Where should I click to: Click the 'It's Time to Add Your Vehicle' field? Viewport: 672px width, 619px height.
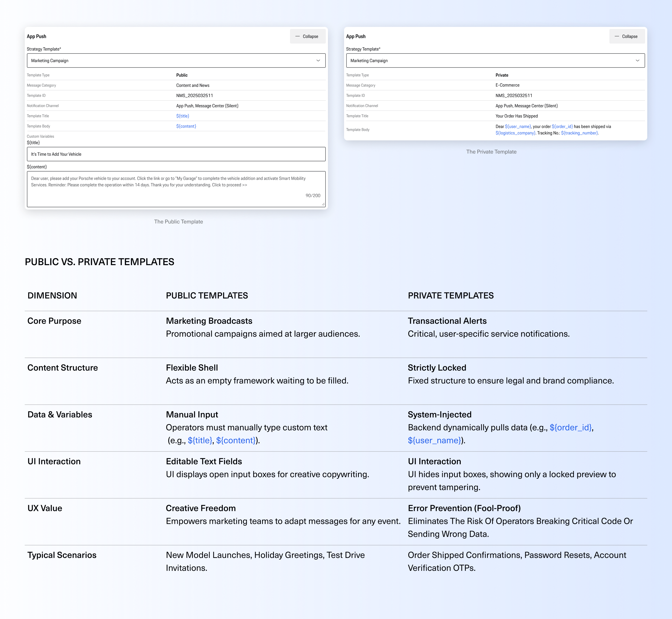[176, 154]
